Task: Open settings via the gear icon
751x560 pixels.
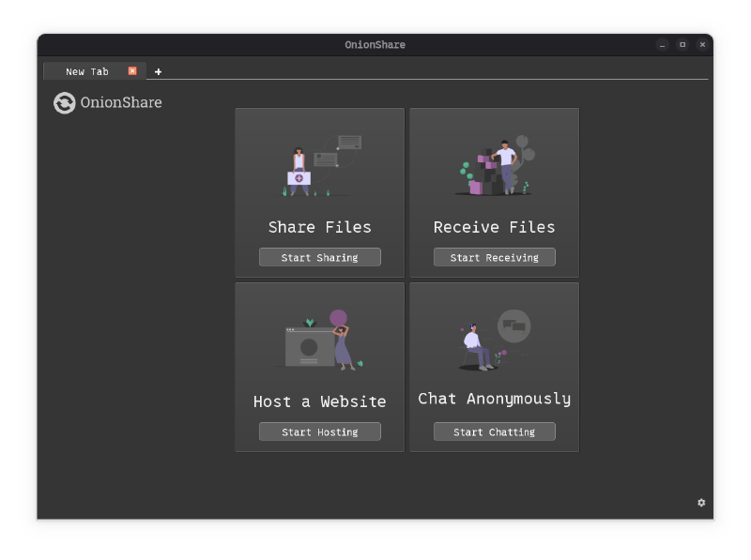Action: (x=701, y=503)
